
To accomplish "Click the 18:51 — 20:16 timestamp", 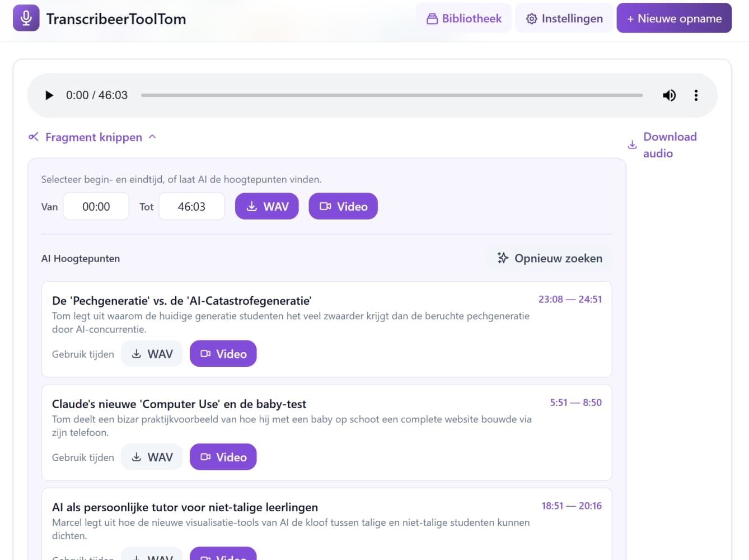I will pos(572,506).
